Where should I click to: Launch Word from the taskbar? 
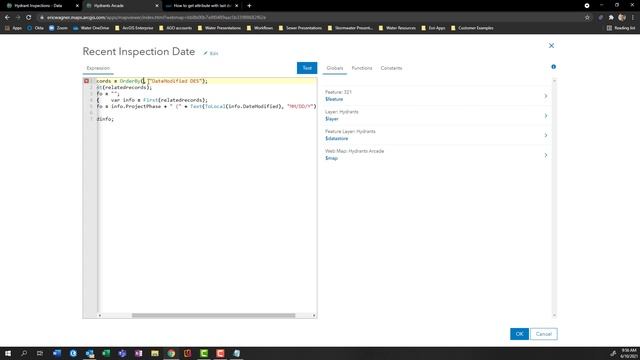57,353
